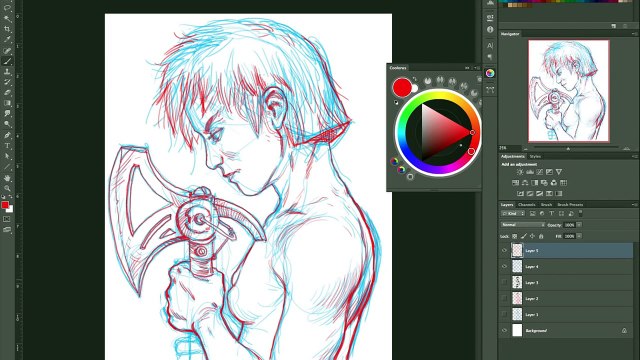The height and width of the screenshot is (360, 640).
Task: Show hidden Layer 3
Action: click(x=504, y=282)
